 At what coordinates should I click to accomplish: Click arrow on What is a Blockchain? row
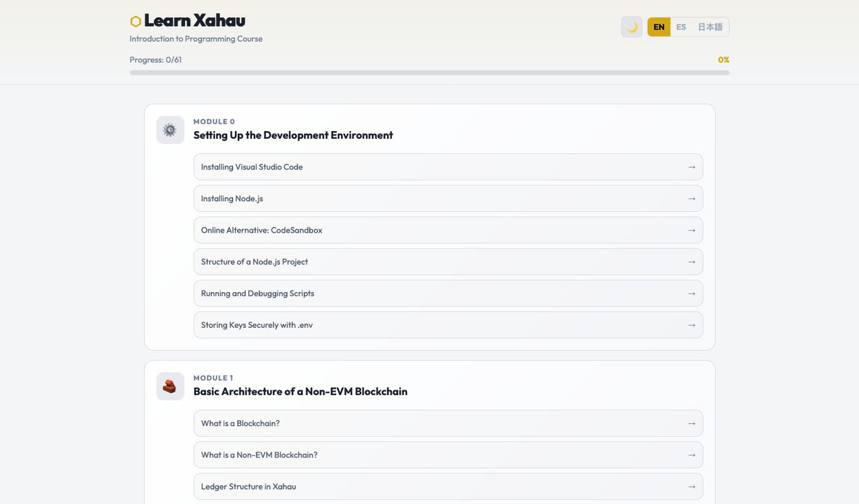click(x=691, y=424)
